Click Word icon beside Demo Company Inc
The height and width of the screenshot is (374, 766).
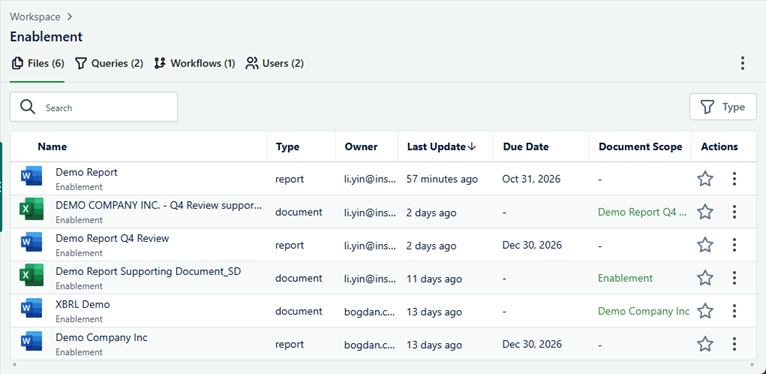[31, 341]
